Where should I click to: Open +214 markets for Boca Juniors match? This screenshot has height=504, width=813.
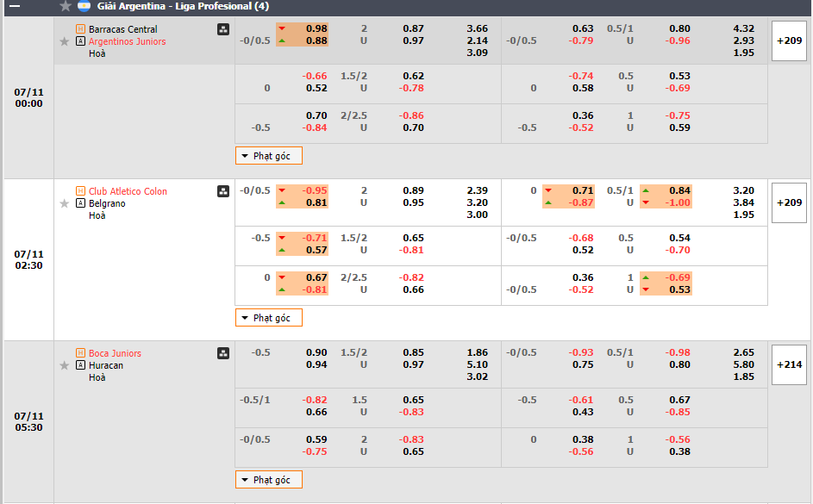point(788,364)
